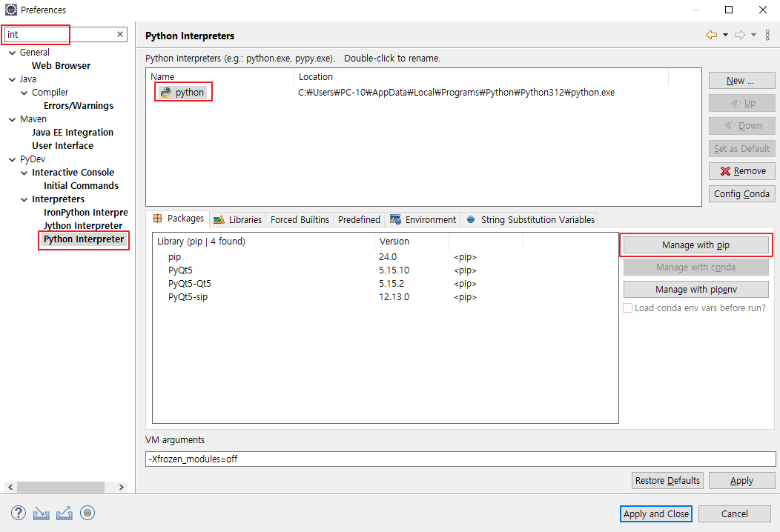Click the forward navigation arrow icon
Viewport: 780px width, 532px height.
tap(740, 35)
